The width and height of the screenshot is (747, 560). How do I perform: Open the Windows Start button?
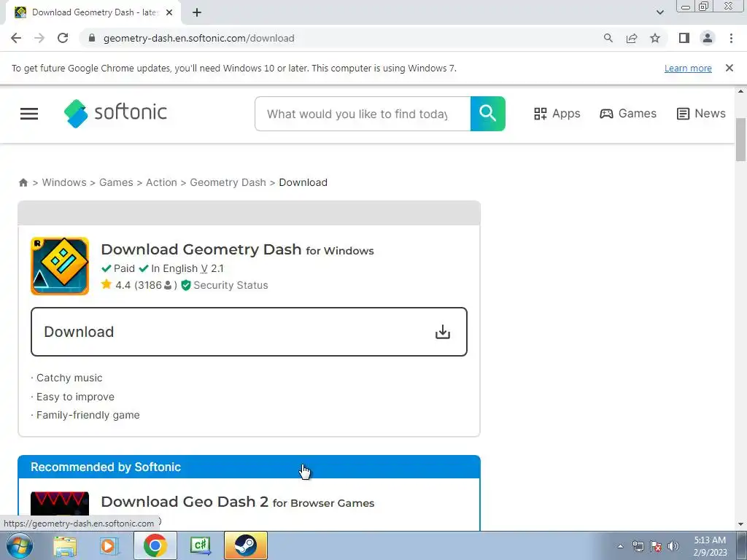pos(19,545)
